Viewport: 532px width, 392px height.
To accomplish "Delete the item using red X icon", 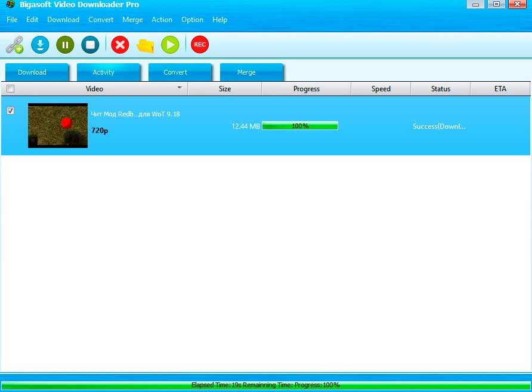I will point(120,45).
